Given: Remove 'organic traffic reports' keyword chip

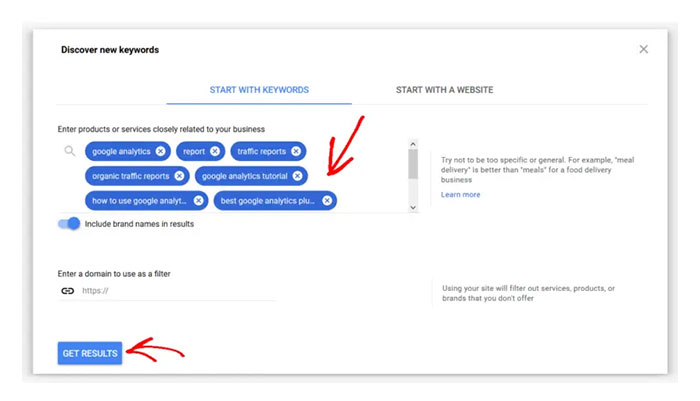Looking at the screenshot, I should 179,176.
